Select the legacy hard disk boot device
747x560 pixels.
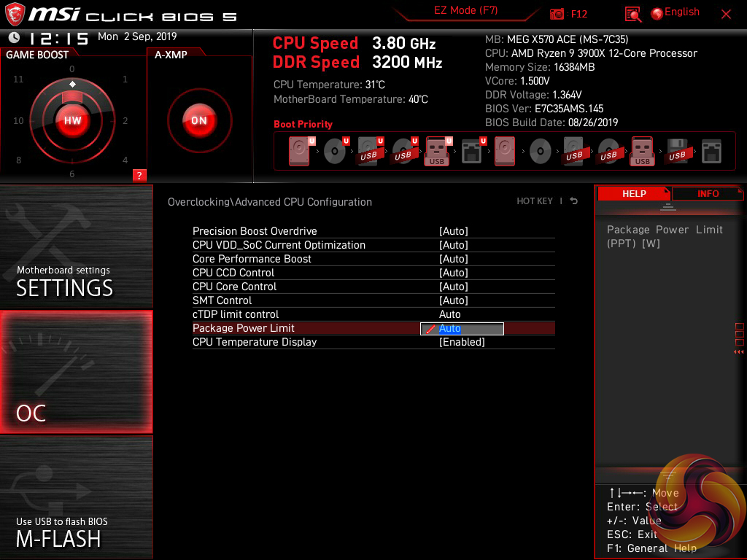[x=505, y=151]
